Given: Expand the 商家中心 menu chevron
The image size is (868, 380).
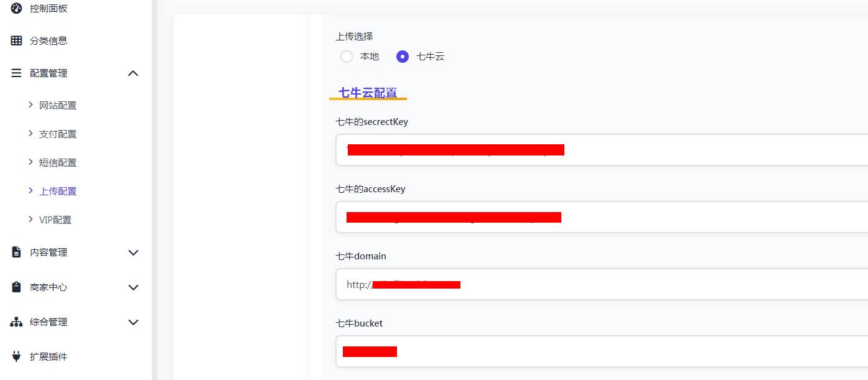Looking at the screenshot, I should [133, 287].
